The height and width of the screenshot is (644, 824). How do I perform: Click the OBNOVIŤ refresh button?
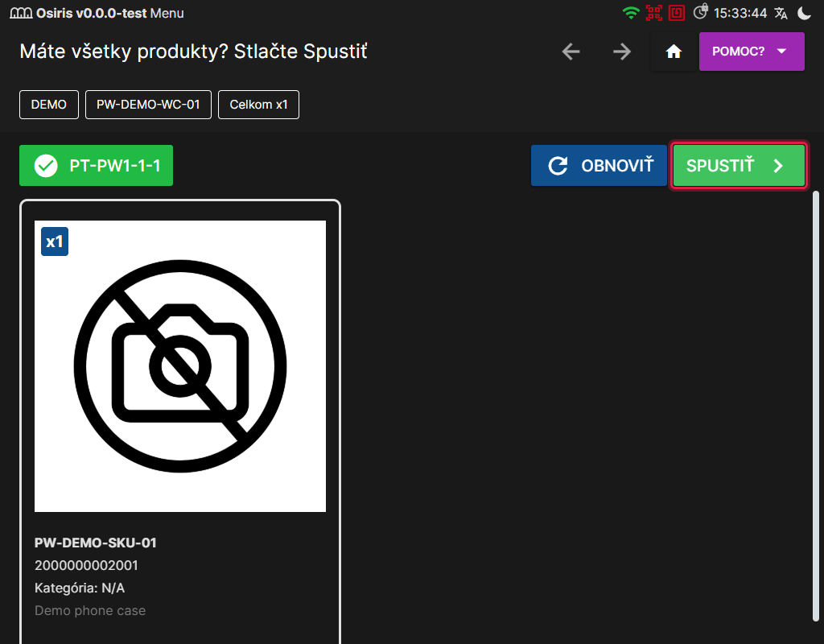point(599,166)
